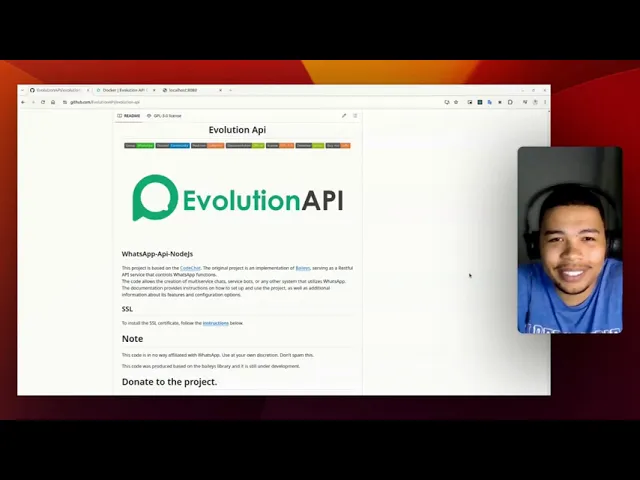Open the README outline list icon
The width and height of the screenshot is (640, 480).
(x=355, y=116)
